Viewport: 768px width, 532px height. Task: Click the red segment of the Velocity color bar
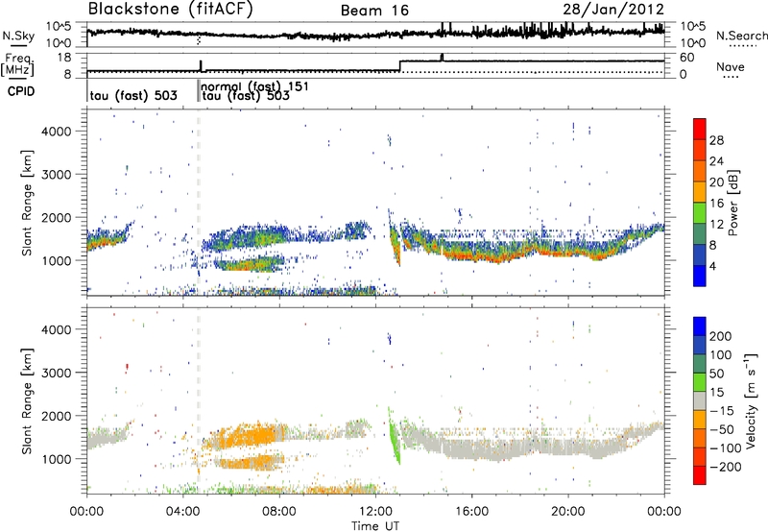[x=700, y=475]
